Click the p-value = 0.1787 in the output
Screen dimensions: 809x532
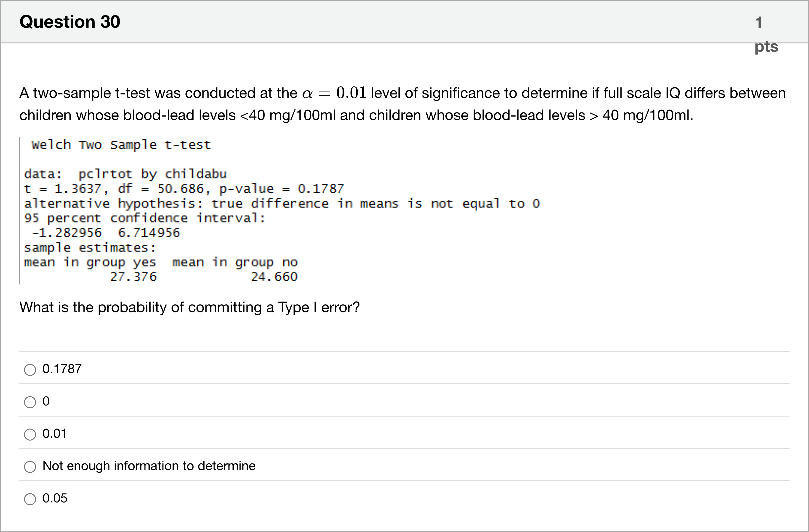(281, 189)
